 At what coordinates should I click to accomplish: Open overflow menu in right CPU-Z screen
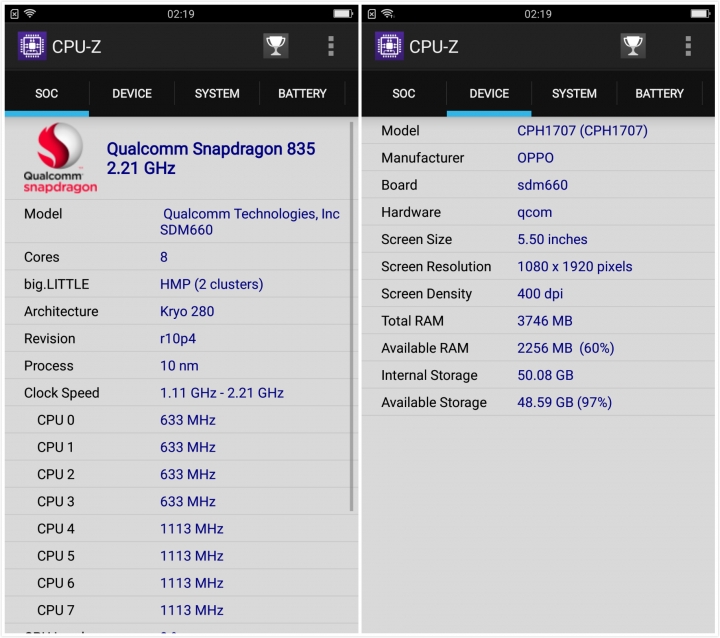coord(688,46)
